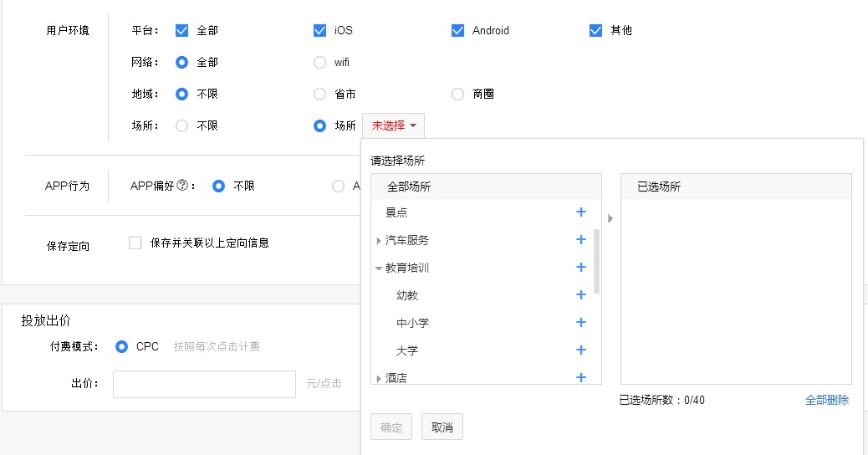868x455 pixels.
Task: Click the 全部删除 link
Action: coord(826,400)
